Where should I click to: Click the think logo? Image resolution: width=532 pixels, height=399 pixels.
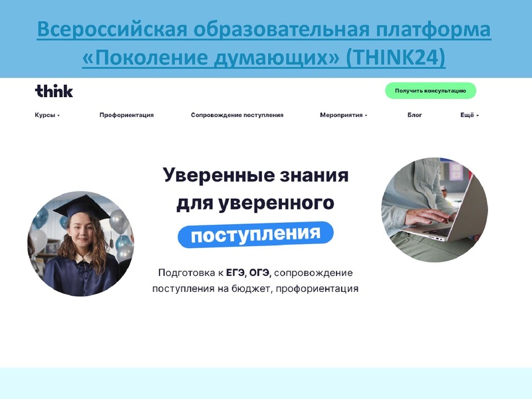54,90
